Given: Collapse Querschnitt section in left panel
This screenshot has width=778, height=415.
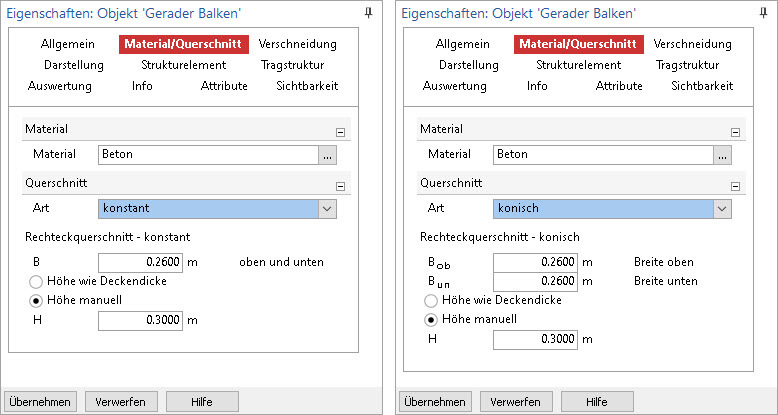Looking at the screenshot, I should coord(340,187).
